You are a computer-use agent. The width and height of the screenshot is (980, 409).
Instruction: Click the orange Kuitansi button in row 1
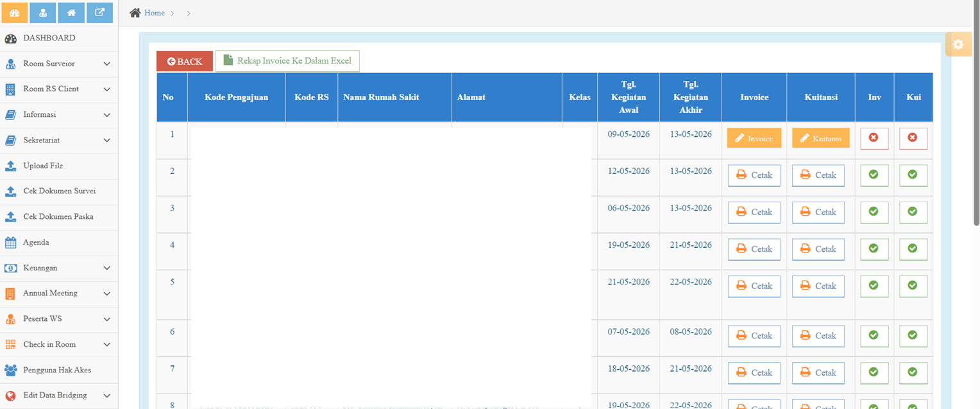[821, 138]
